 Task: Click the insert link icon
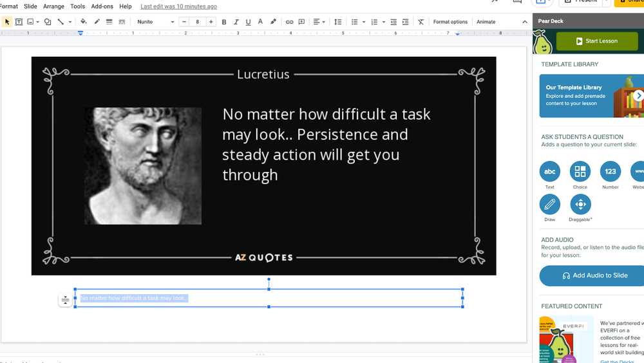tap(289, 22)
